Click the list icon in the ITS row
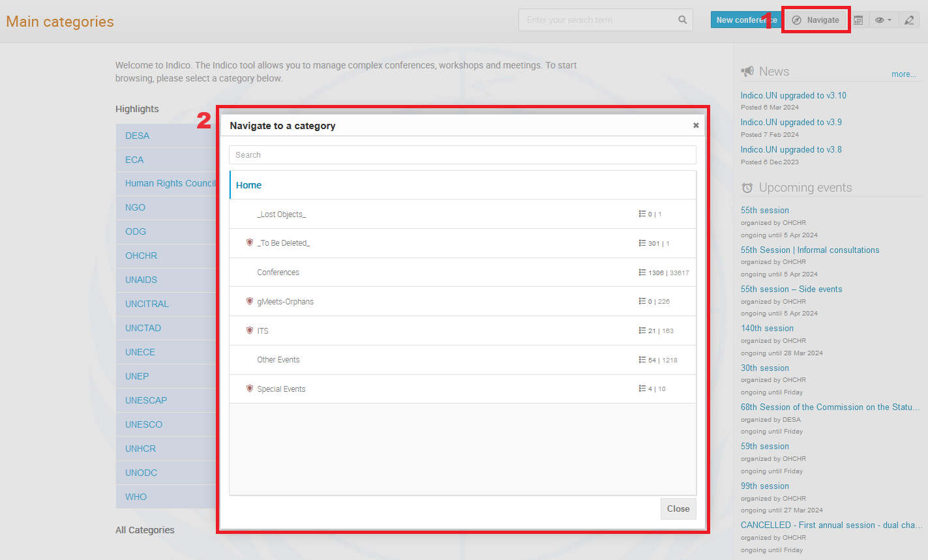Image resolution: width=928 pixels, height=560 pixels. point(642,331)
